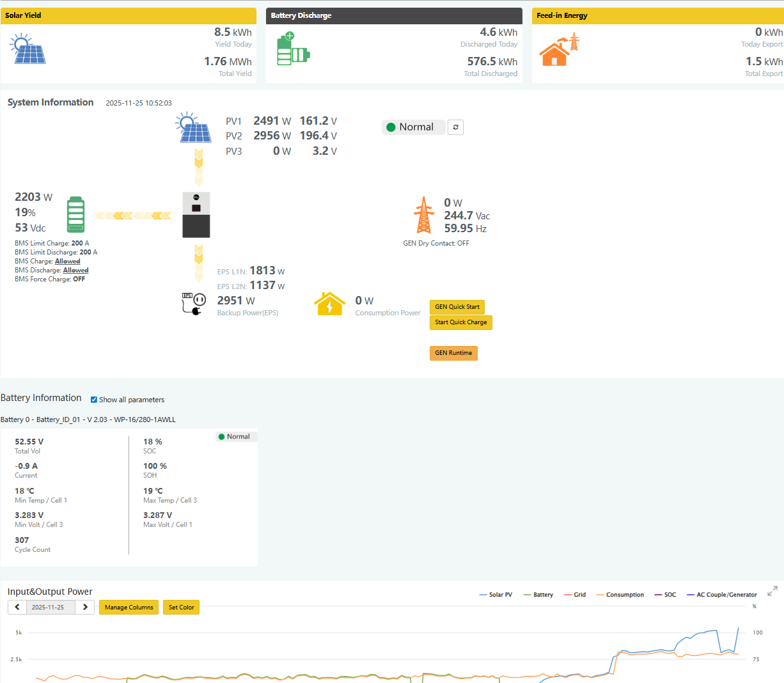Click the EPS backup power outlet icon
Viewport: 784px width, 683px height.
[194, 304]
